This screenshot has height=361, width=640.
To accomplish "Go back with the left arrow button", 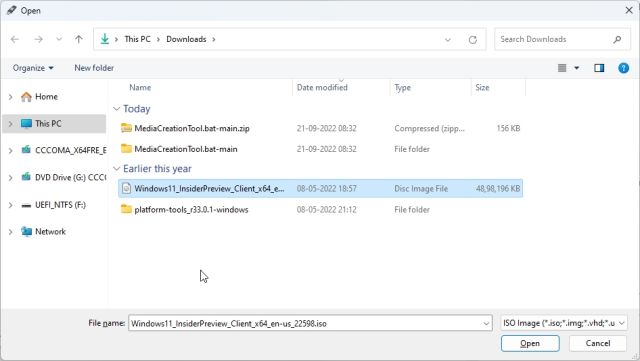I will tap(15, 39).
